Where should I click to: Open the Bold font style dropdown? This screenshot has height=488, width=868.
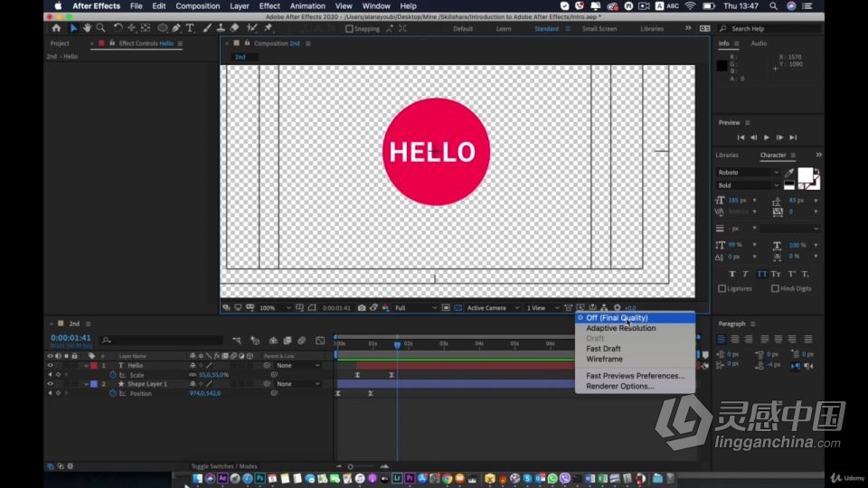click(748, 185)
